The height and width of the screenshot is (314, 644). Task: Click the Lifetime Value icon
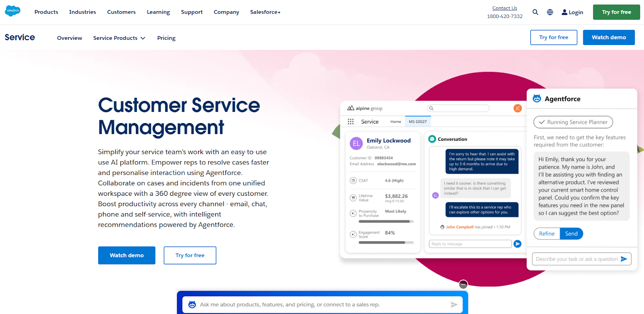point(353,197)
